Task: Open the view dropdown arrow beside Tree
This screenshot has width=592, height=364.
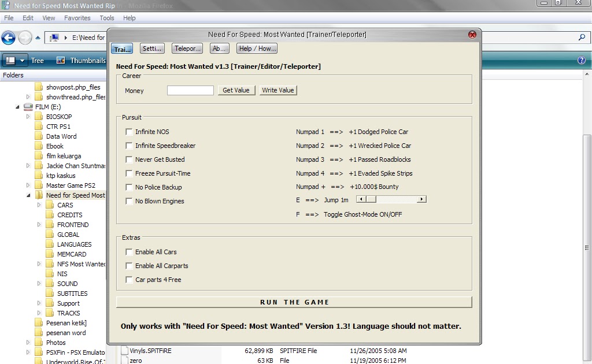Action: (x=22, y=60)
